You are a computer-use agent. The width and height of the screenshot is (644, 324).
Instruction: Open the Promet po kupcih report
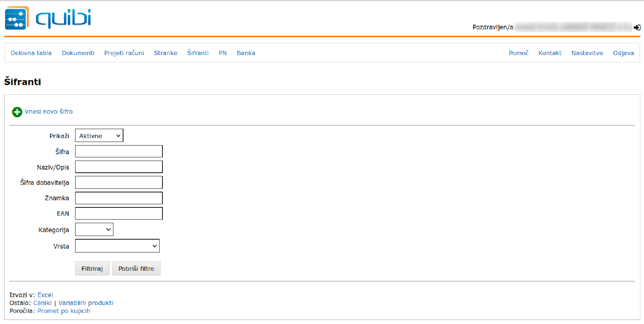[64, 311]
